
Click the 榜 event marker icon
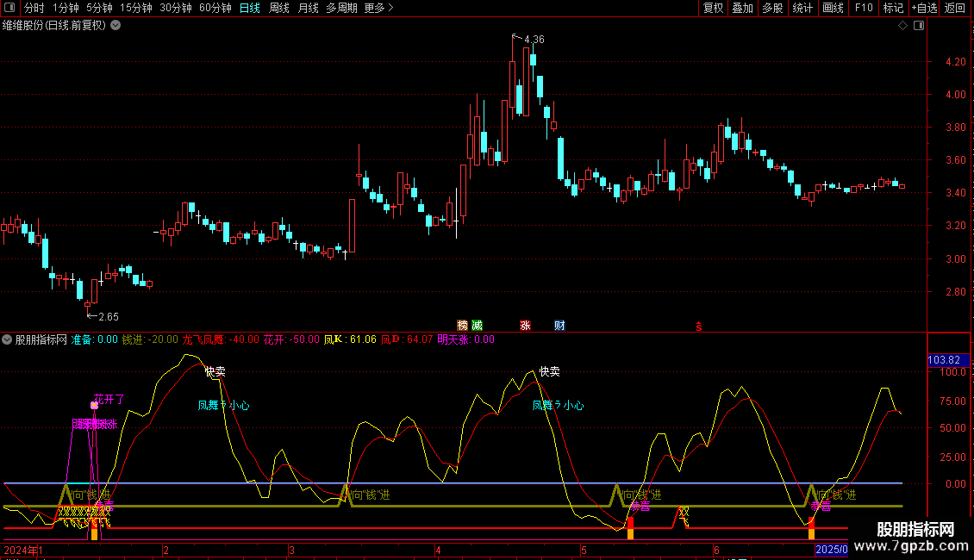pyautogui.click(x=462, y=326)
